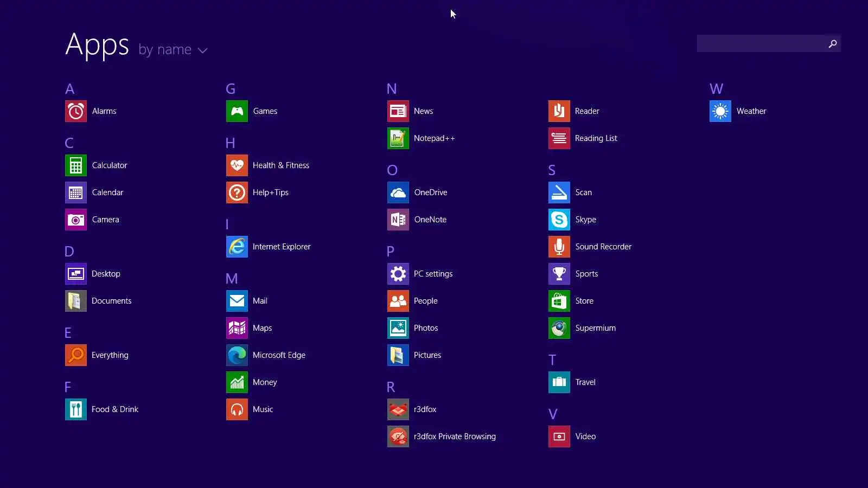
Task: Launch the OneNote icon
Action: pyautogui.click(x=398, y=220)
